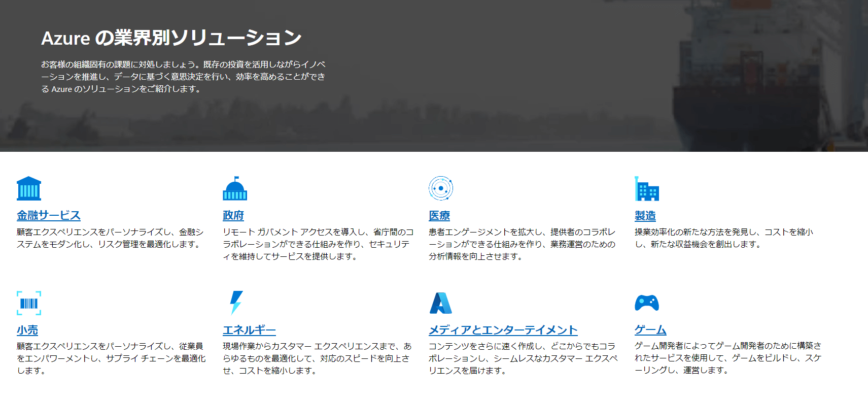868x398 pixels.
Task: Open the 政府 link
Action: (233, 215)
